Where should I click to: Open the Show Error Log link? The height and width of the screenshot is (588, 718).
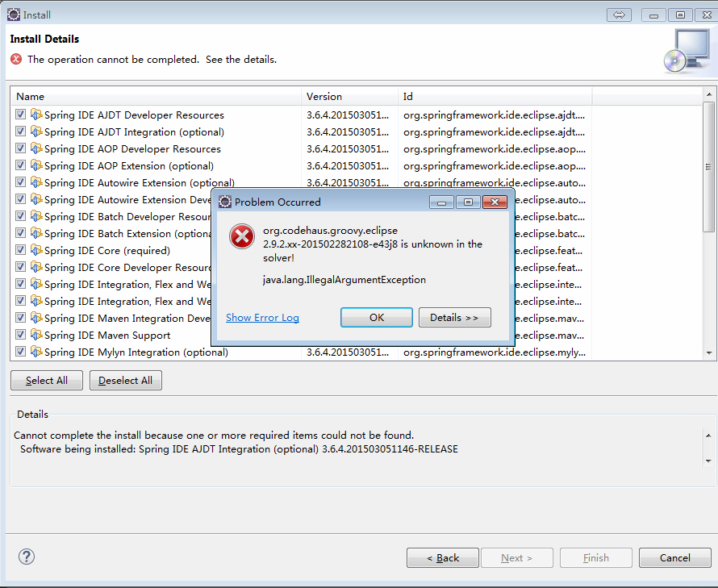pyautogui.click(x=262, y=317)
